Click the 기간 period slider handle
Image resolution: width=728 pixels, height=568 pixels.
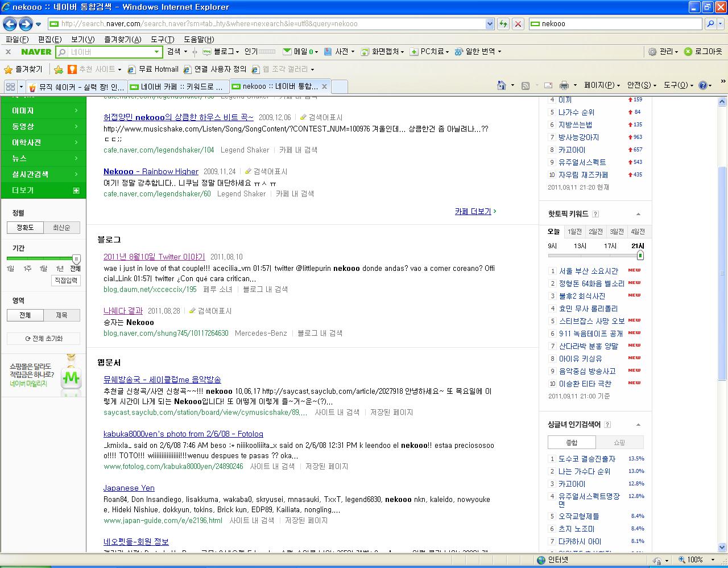point(76,259)
